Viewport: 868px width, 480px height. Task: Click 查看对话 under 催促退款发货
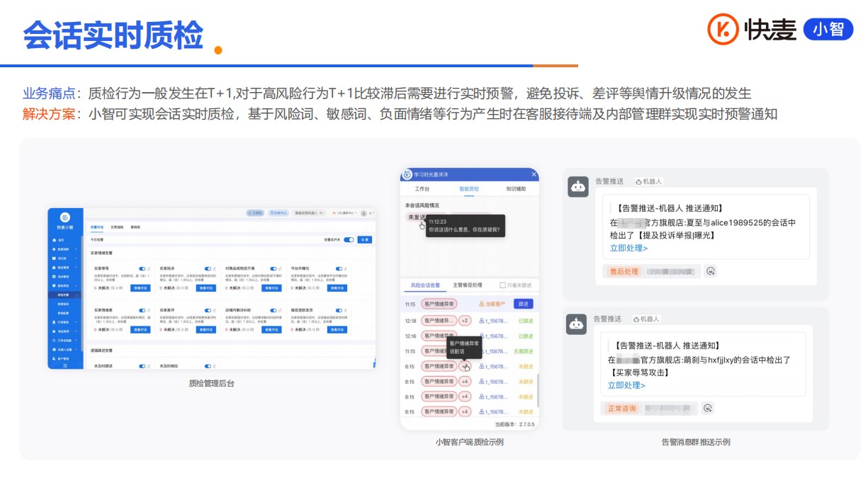tap(337, 330)
